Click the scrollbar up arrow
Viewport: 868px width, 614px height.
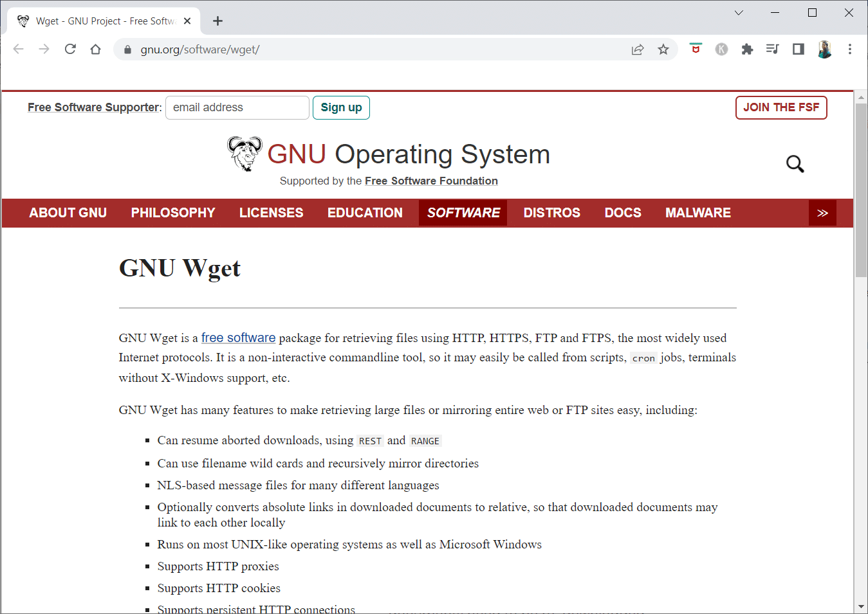861,98
